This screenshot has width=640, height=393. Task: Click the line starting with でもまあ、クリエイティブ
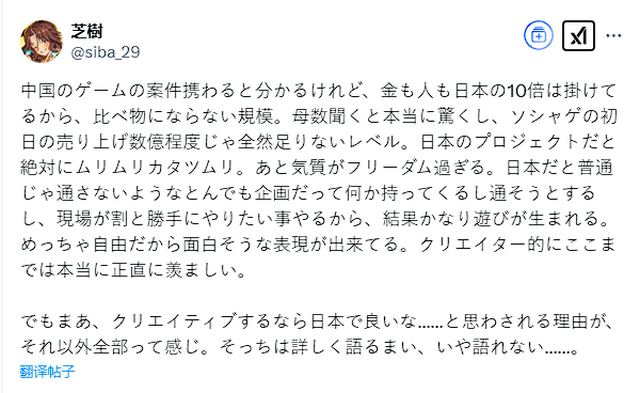(x=318, y=322)
